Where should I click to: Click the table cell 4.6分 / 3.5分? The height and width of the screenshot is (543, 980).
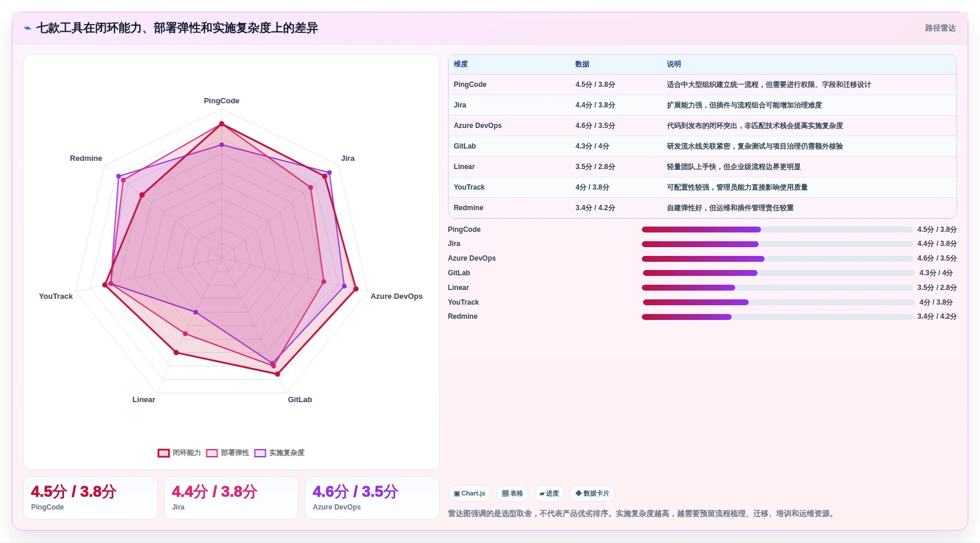click(x=595, y=126)
